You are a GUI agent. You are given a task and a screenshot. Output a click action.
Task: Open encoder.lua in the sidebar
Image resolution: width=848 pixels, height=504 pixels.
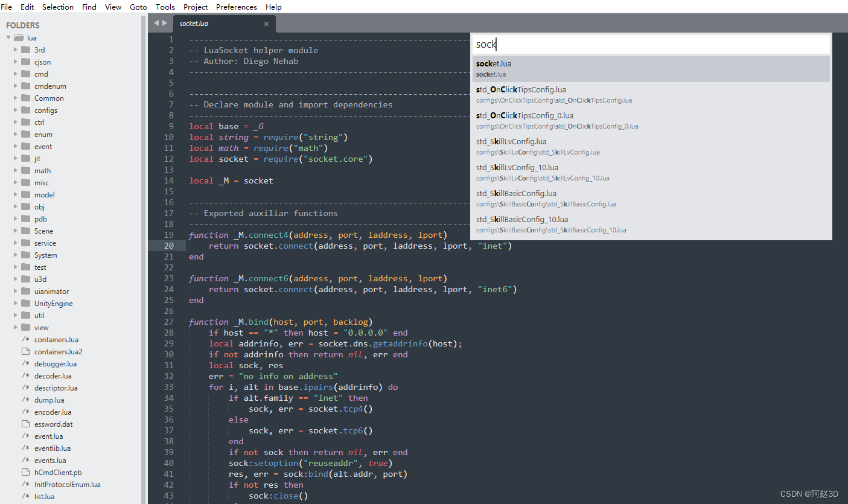[53, 412]
